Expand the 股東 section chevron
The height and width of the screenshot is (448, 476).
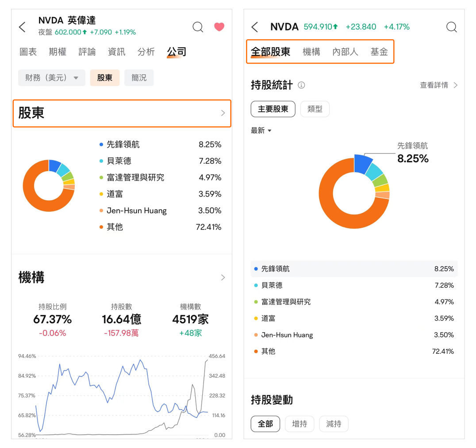(223, 113)
